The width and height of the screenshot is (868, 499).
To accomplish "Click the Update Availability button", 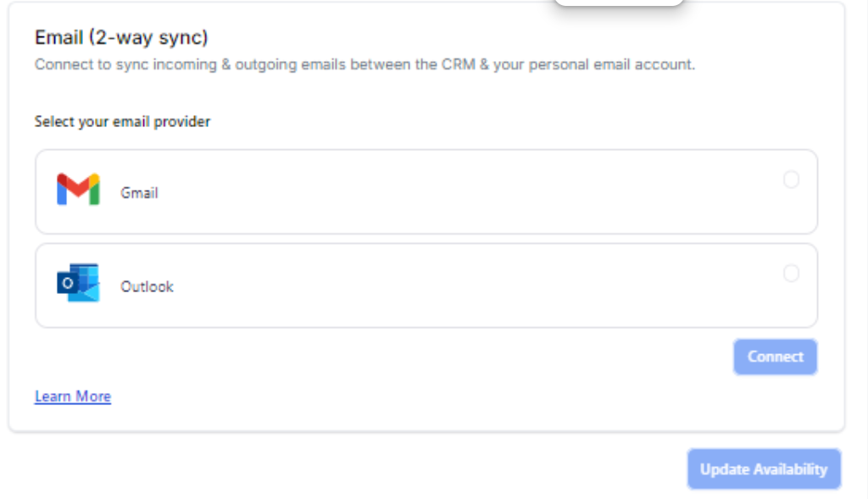I will click(x=764, y=469).
